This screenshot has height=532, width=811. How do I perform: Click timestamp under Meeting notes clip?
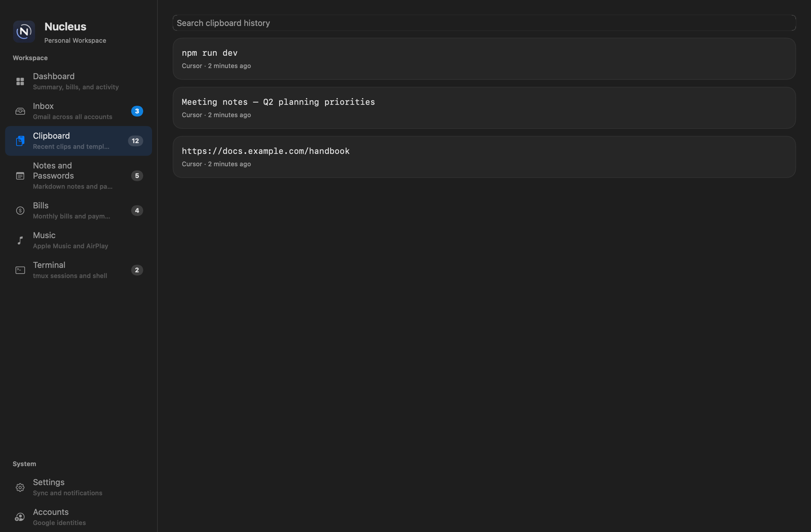click(x=216, y=115)
